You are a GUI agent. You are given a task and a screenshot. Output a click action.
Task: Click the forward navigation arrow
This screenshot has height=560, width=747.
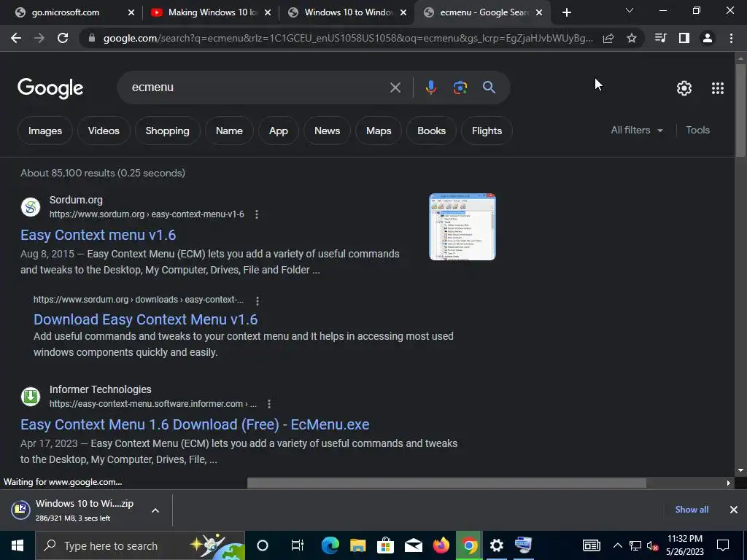pos(39,38)
